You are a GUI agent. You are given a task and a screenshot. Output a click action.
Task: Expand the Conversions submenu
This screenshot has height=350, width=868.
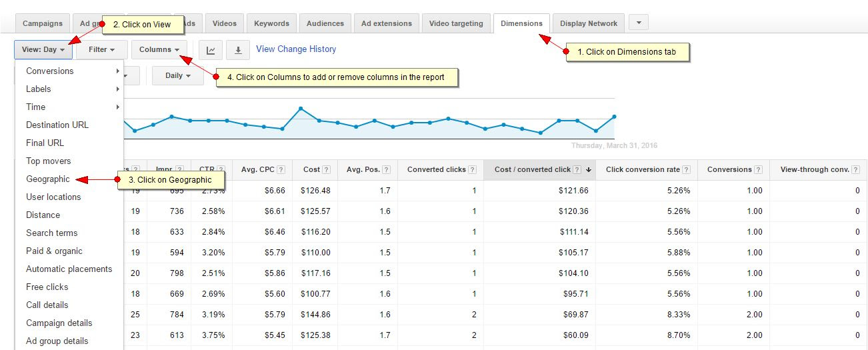coord(69,71)
